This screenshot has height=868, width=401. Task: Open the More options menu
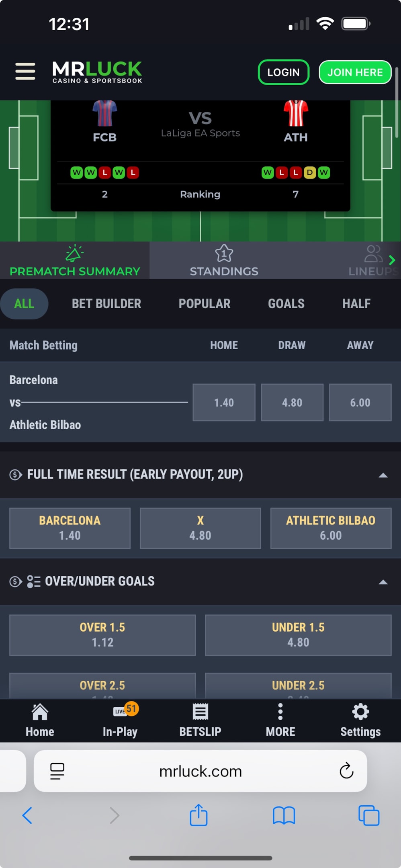click(x=280, y=720)
